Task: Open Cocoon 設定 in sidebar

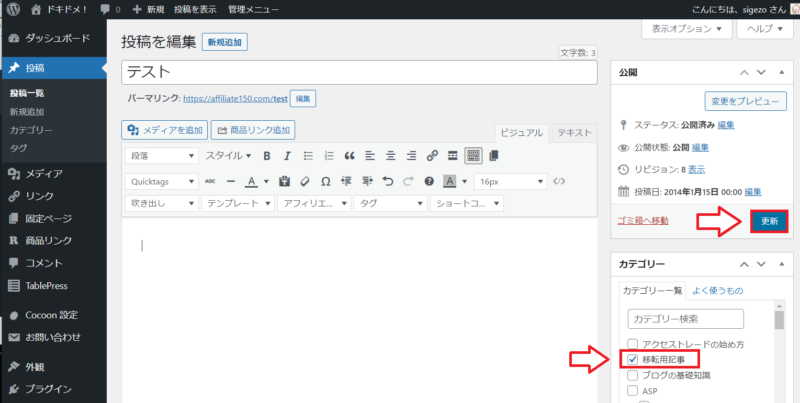Action: (x=54, y=315)
